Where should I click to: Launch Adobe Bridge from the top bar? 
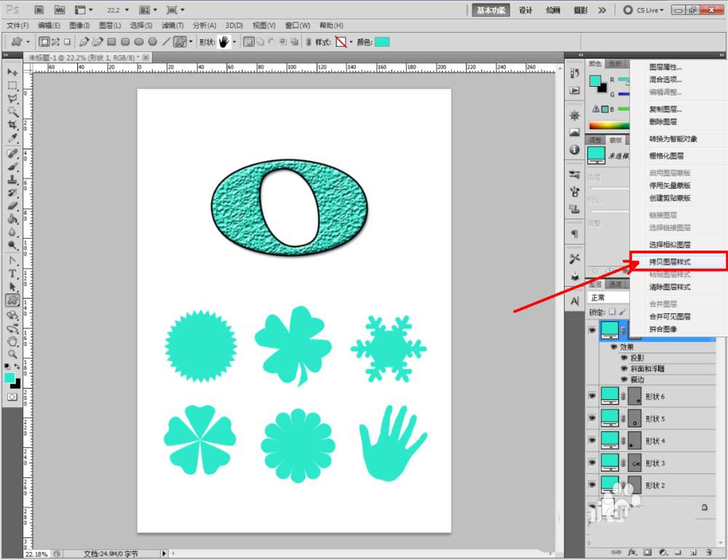39,9
